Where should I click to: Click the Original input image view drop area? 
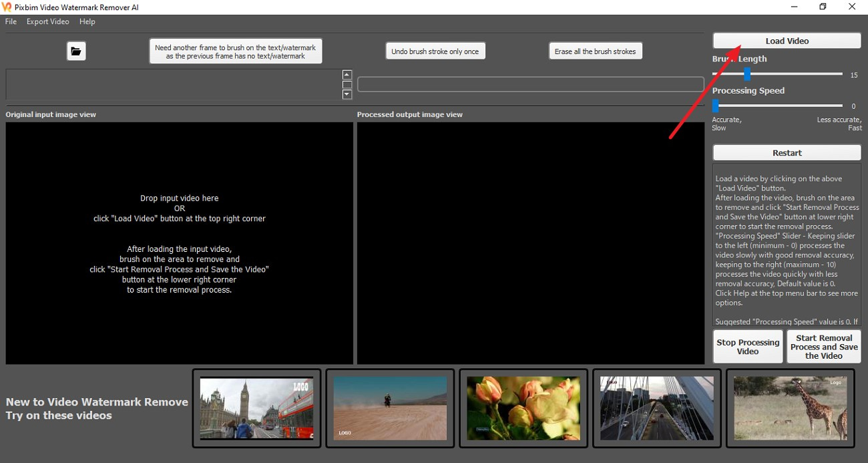[180, 243]
